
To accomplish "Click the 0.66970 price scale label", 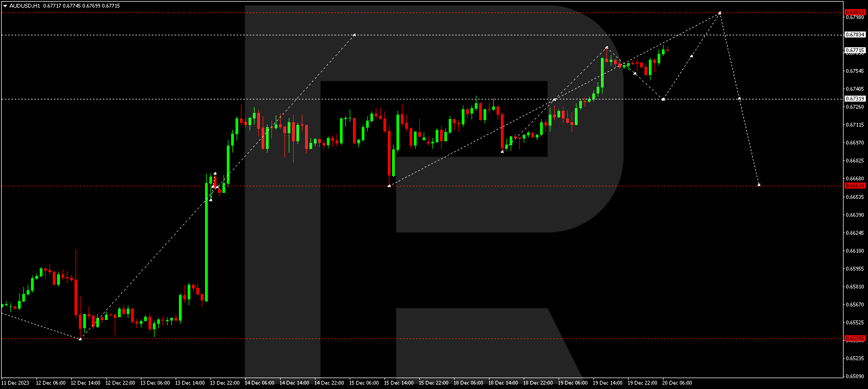I will coord(854,142).
